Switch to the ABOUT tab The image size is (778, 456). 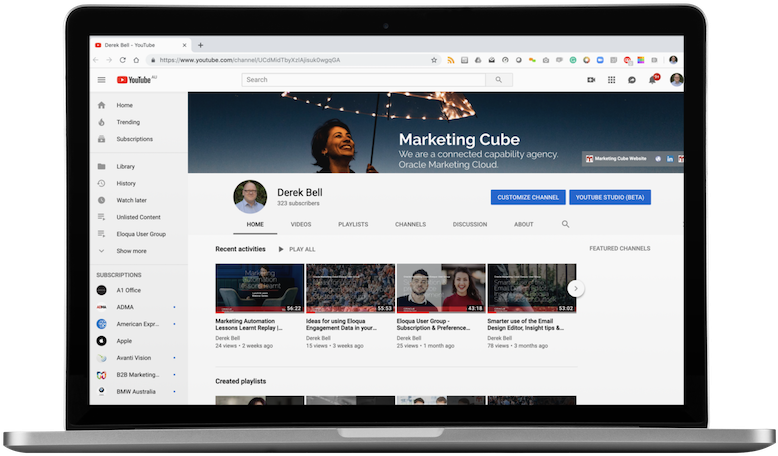[523, 224]
